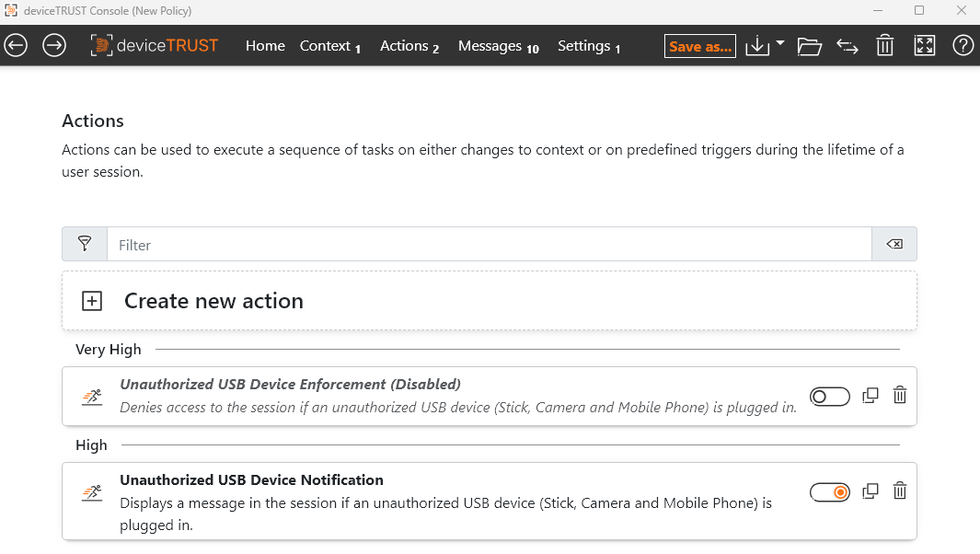Select the export download icon

pyautogui.click(x=756, y=44)
